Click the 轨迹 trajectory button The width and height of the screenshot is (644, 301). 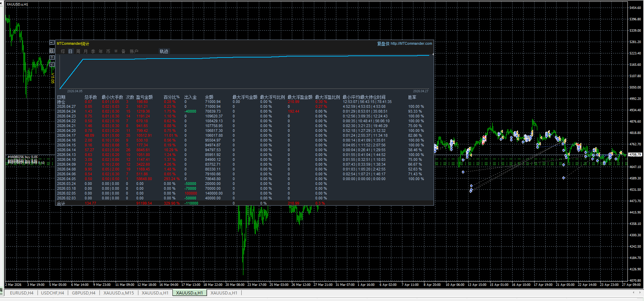[x=164, y=51]
